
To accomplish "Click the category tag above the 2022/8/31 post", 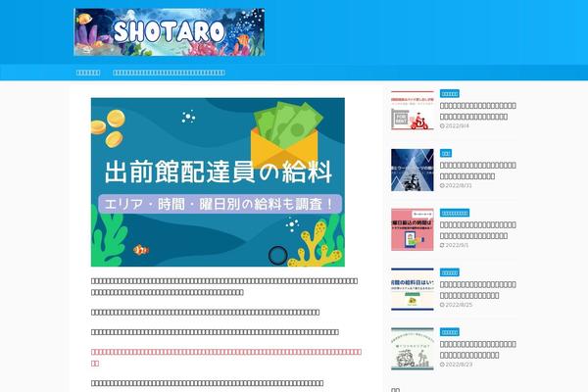I will coord(446,153).
